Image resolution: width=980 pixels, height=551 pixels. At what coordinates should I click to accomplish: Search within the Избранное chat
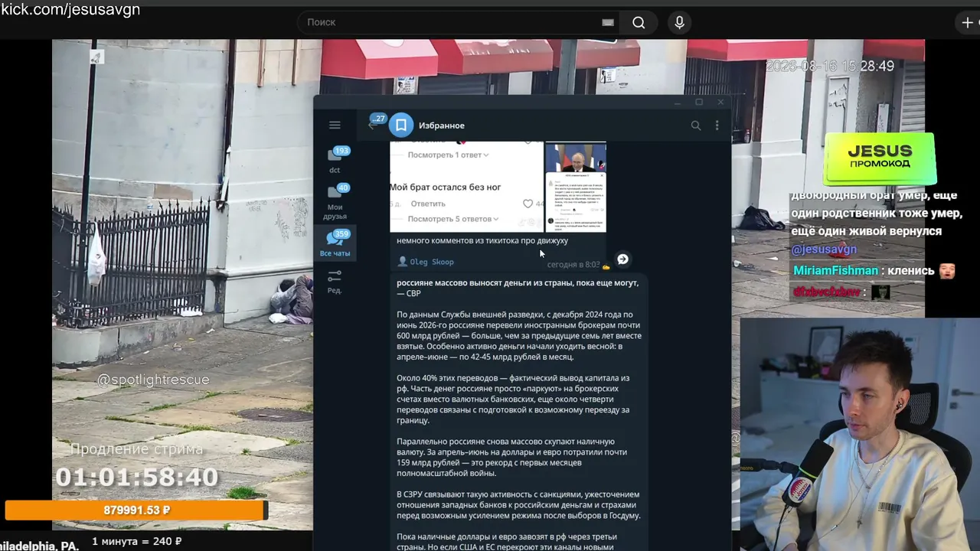(696, 126)
